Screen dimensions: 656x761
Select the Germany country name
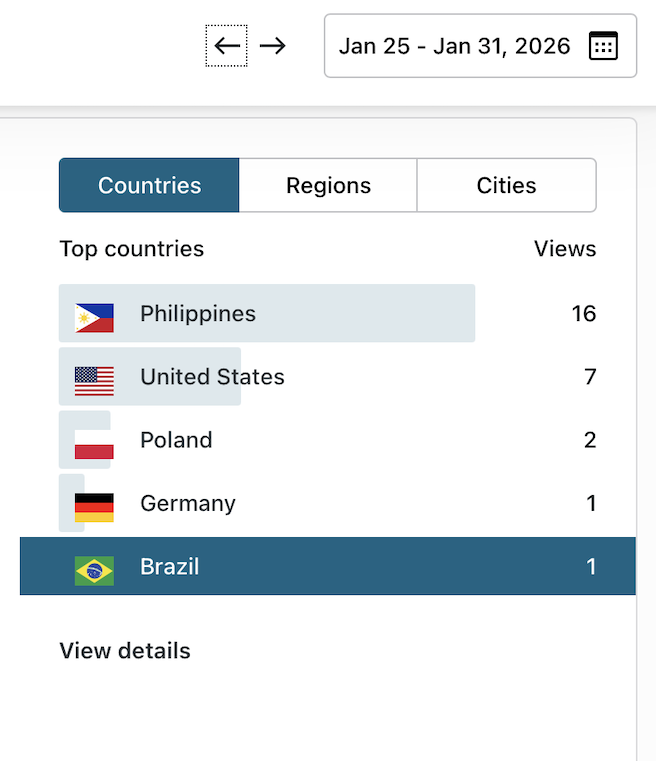click(x=188, y=503)
